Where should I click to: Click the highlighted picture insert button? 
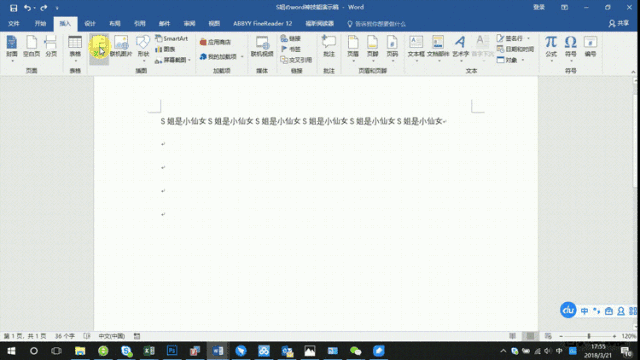click(x=99, y=48)
